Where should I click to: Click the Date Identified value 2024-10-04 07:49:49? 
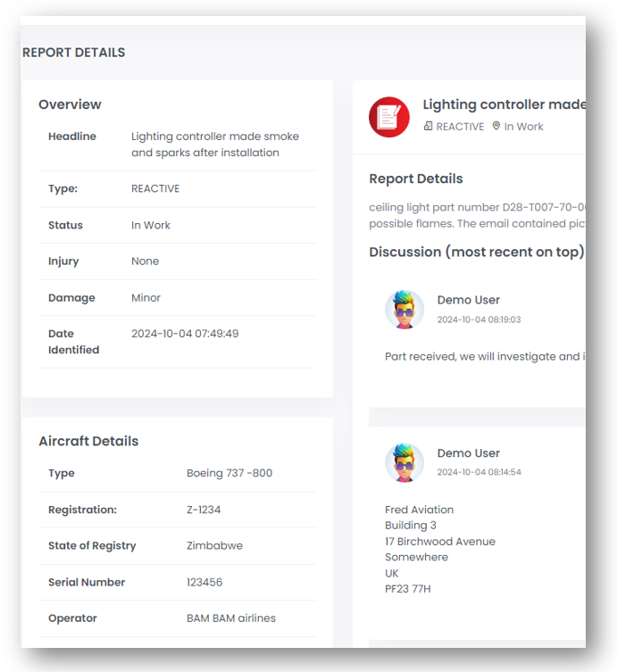coord(185,334)
